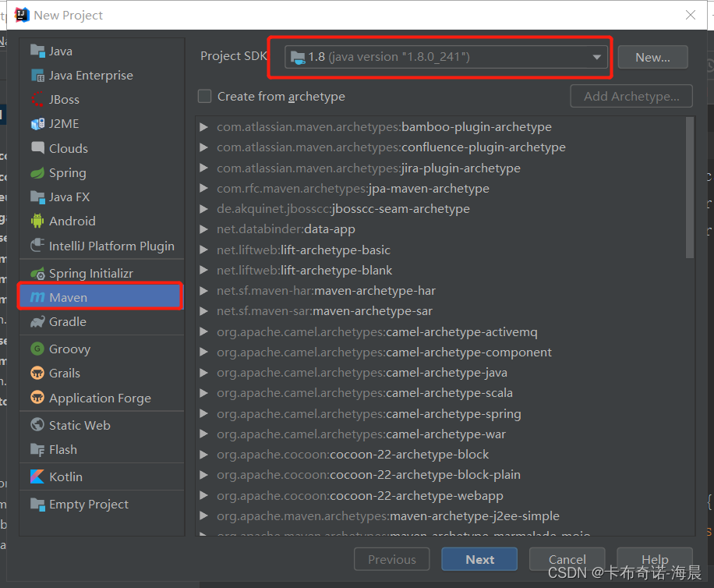Select Spring project type

pos(101,172)
